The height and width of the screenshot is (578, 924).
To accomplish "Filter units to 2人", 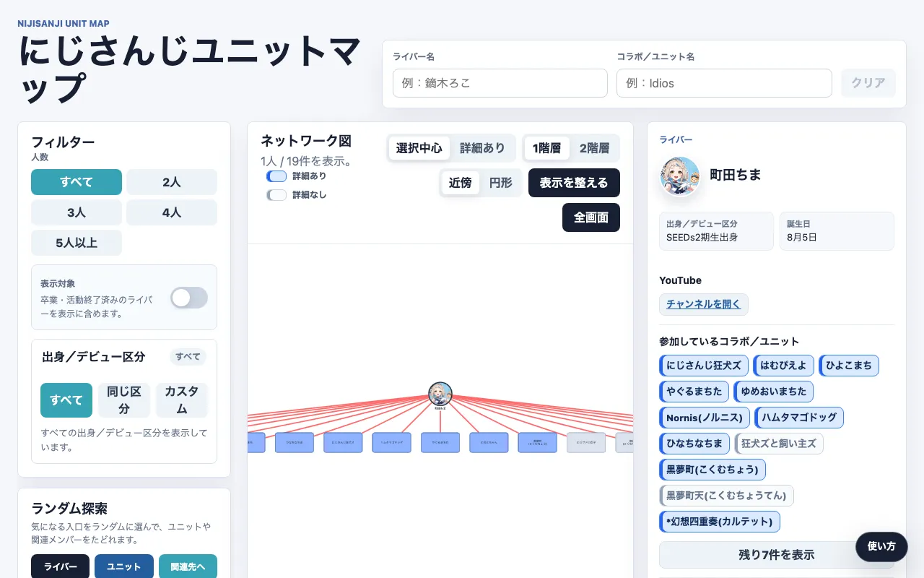I will 172,182.
